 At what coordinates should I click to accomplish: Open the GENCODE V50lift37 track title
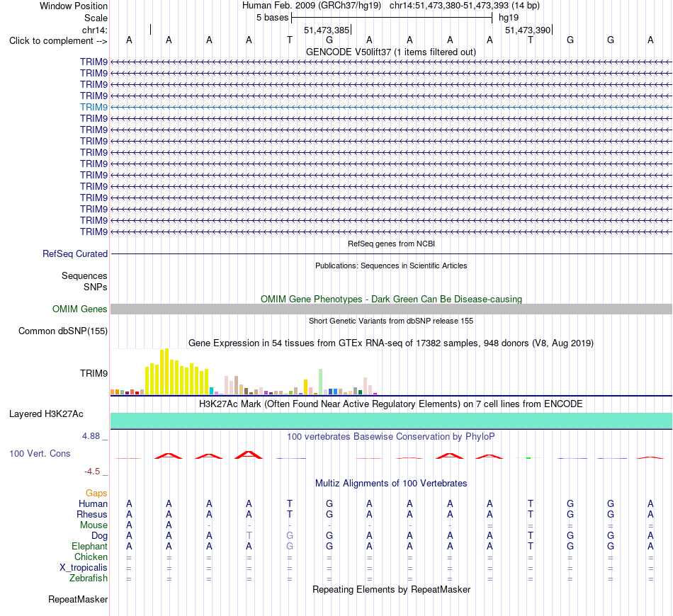tap(390, 52)
